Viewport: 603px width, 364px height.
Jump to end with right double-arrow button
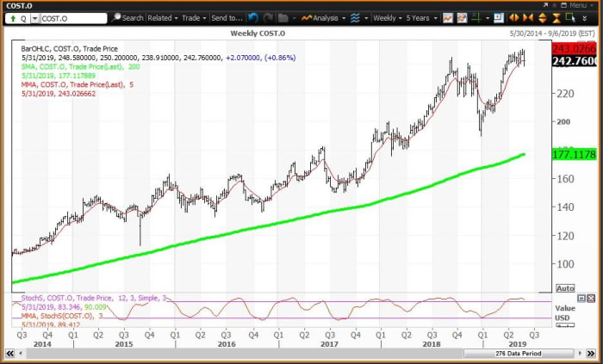[591, 354]
